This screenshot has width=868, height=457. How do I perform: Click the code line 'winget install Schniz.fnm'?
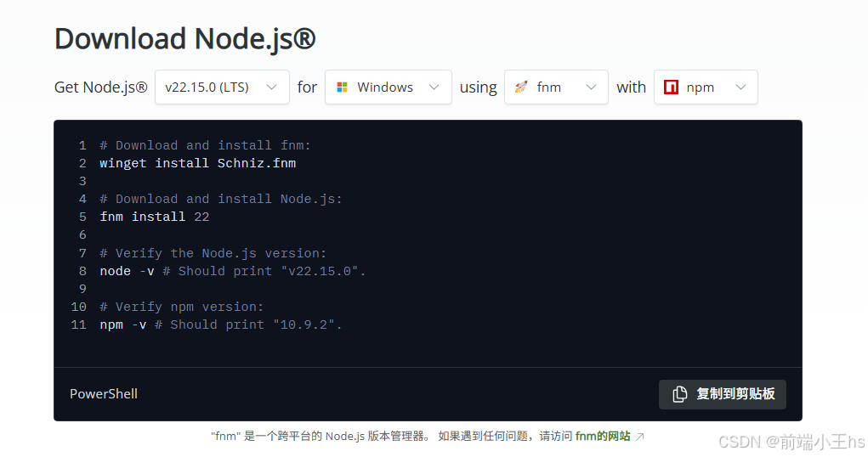click(197, 163)
